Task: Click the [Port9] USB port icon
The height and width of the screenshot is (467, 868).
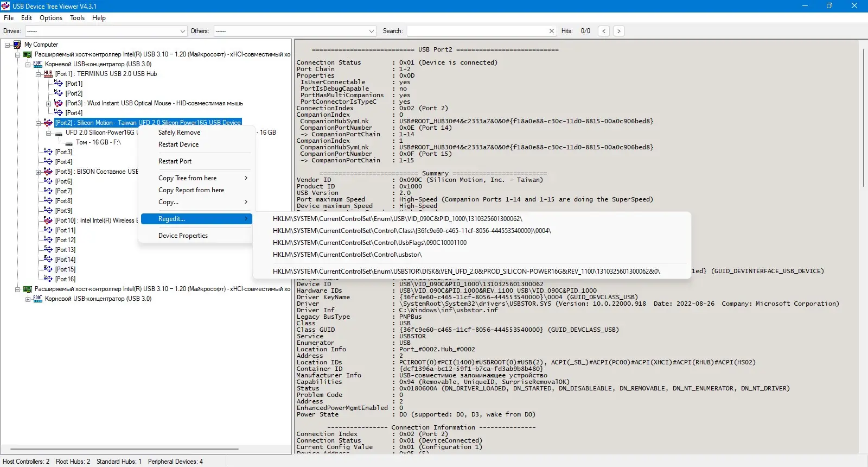Action: (48, 211)
